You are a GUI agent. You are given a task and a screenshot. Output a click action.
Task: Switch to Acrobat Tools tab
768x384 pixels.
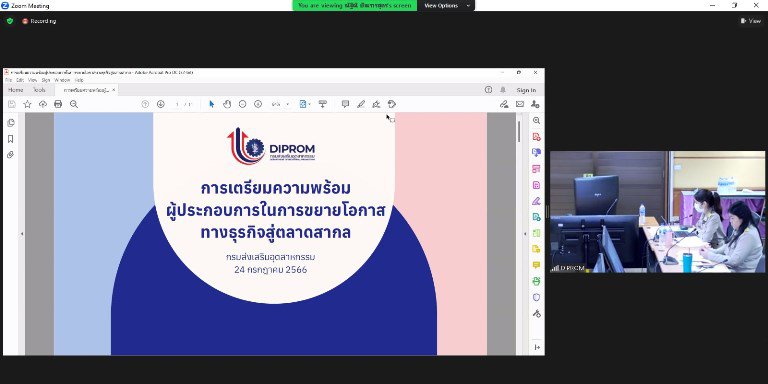39,90
